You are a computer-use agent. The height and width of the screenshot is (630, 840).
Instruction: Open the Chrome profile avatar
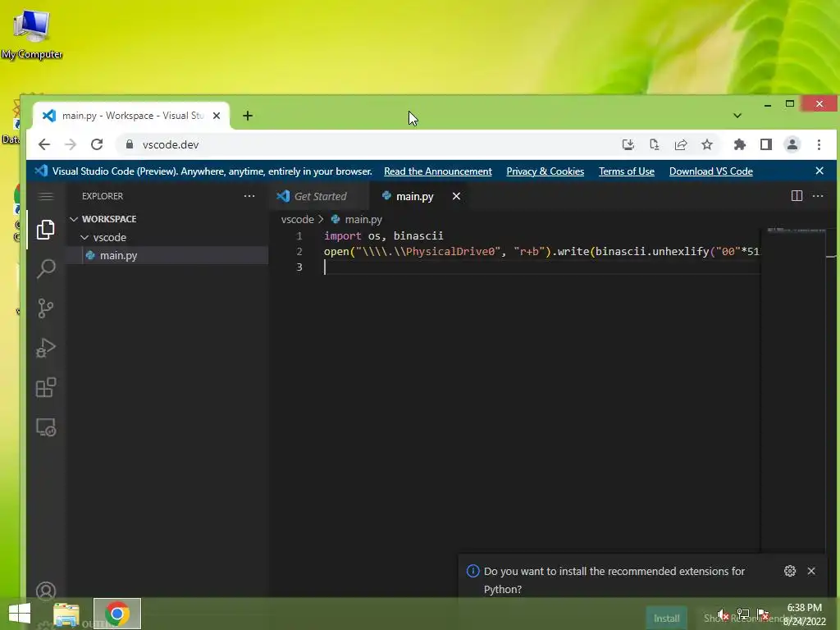pyautogui.click(x=792, y=144)
